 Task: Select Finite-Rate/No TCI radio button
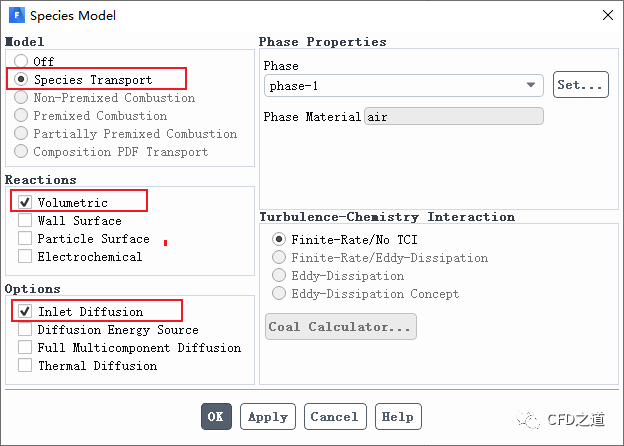click(279, 240)
